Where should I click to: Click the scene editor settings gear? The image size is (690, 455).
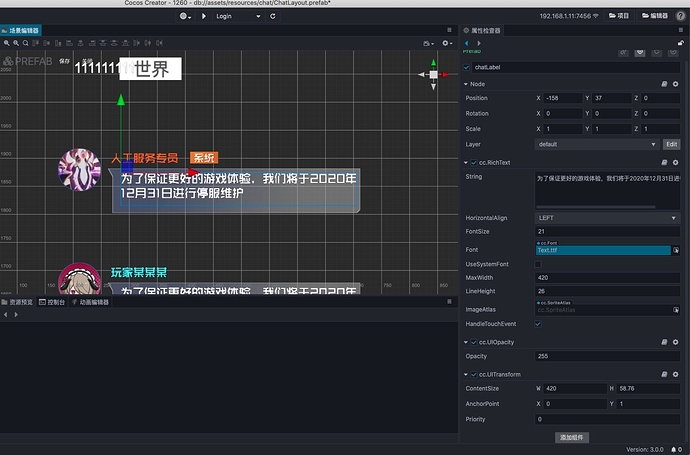447,43
